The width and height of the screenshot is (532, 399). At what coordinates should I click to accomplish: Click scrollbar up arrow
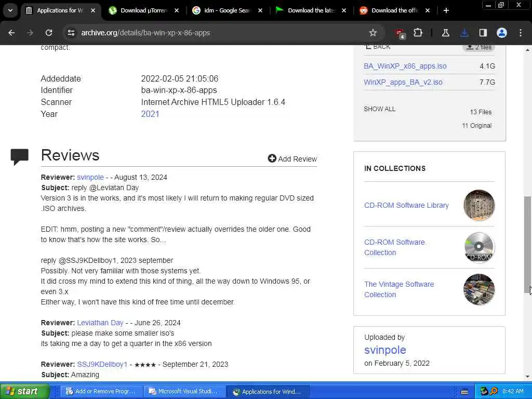click(x=528, y=50)
